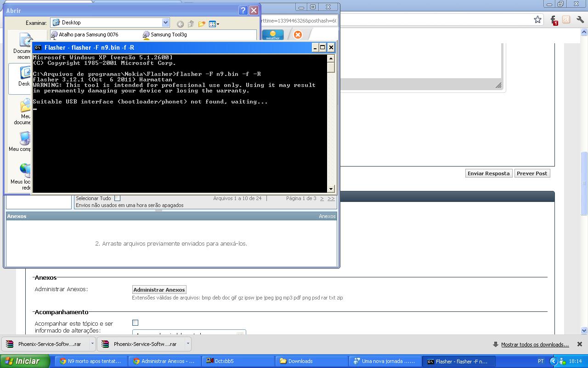The width and height of the screenshot is (588, 368).
Task: Toggle the Selecionar Tudo checkbox
Action: [117, 198]
